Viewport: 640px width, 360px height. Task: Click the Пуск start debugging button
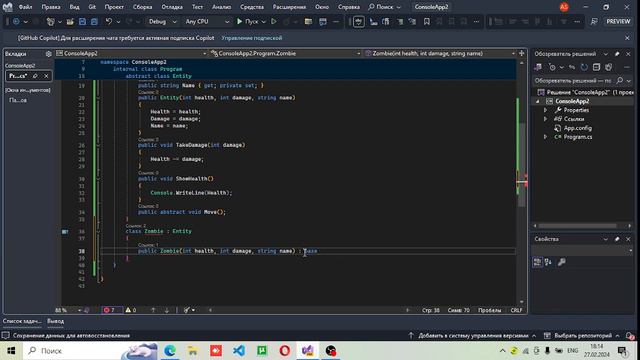[x=247, y=22]
